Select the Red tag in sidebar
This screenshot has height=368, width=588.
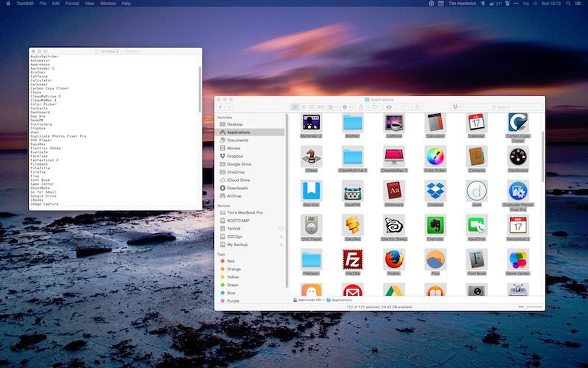click(x=230, y=261)
